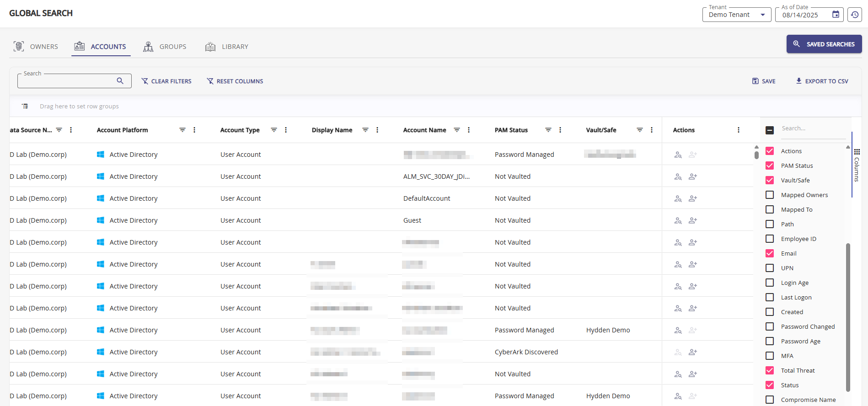Open the PAM Status column menu dots
This screenshot has width=868, height=406.
click(560, 130)
